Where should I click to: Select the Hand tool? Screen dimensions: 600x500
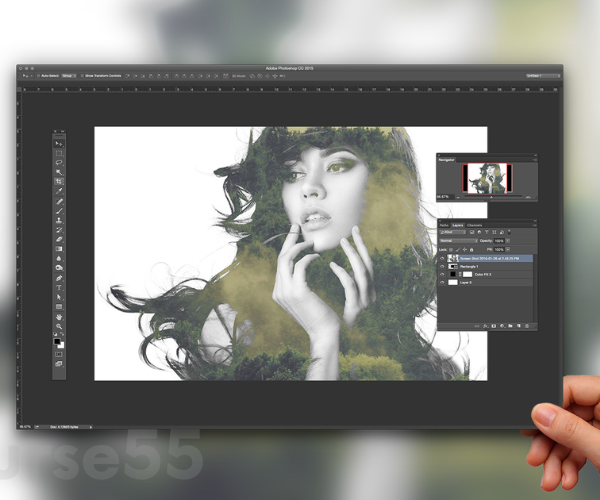pyautogui.click(x=59, y=317)
